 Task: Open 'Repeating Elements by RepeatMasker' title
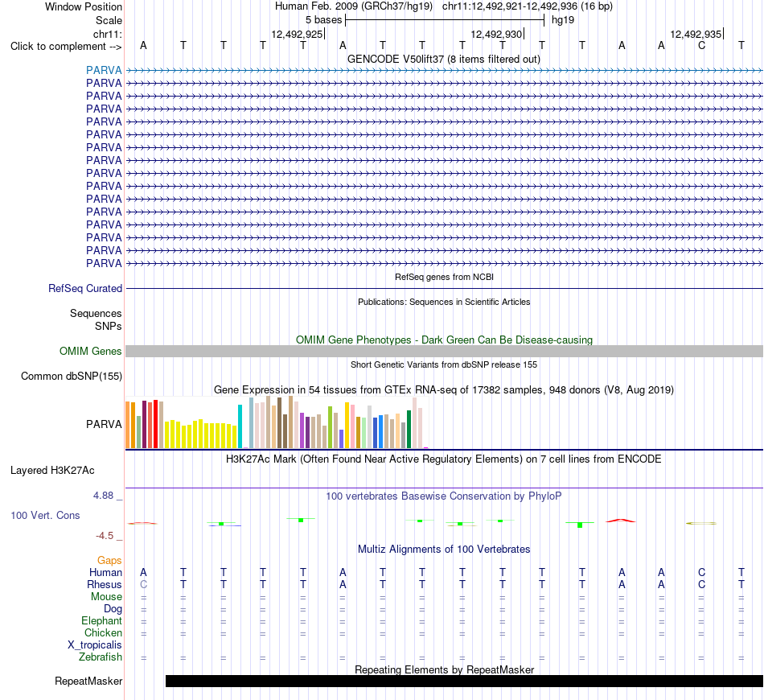click(x=445, y=669)
